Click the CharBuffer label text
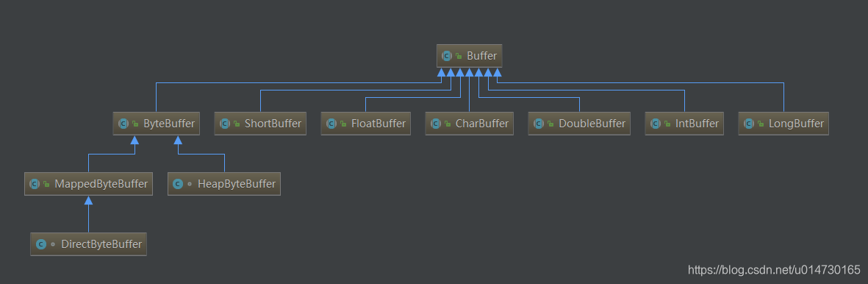Screen dimensions: 868x284 (481, 124)
